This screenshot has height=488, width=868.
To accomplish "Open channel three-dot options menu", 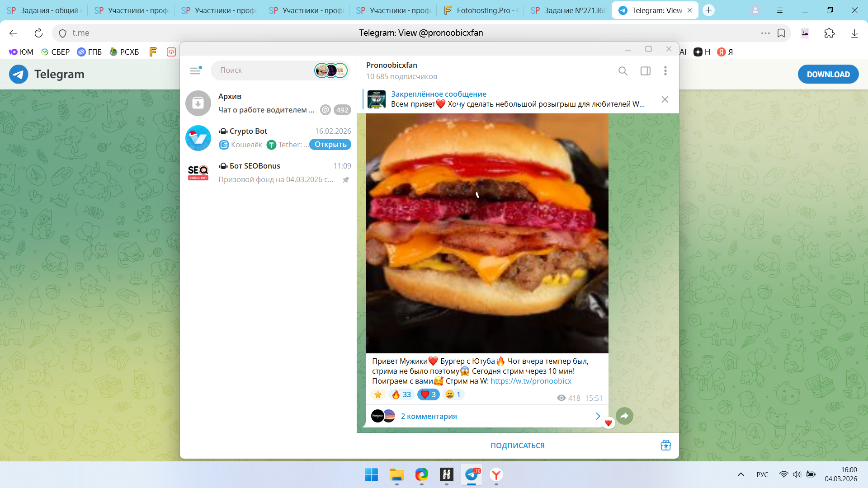I will 665,71.
